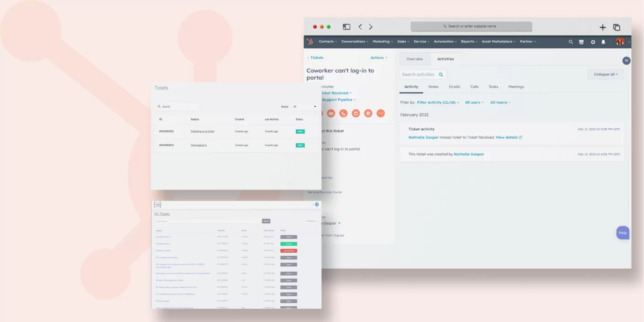The image size is (644, 322).
Task: Open the Help button
Action: [623, 232]
